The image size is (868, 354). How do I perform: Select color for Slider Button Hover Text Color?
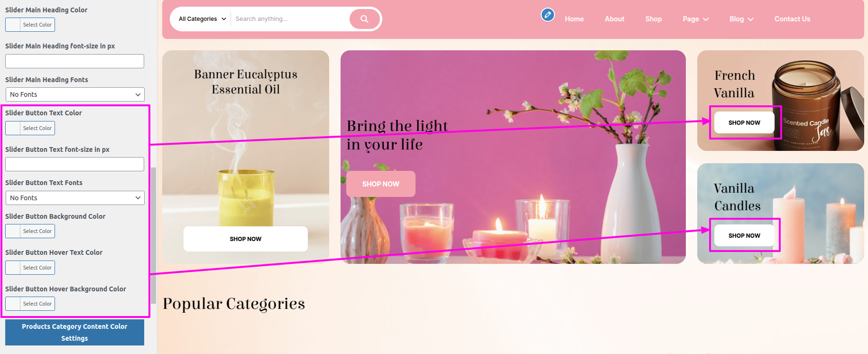click(30, 268)
